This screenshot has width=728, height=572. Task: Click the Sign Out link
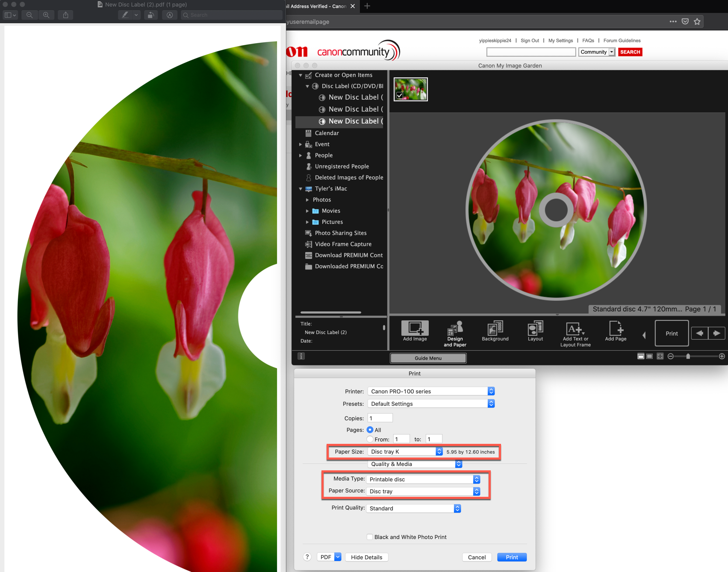point(530,40)
